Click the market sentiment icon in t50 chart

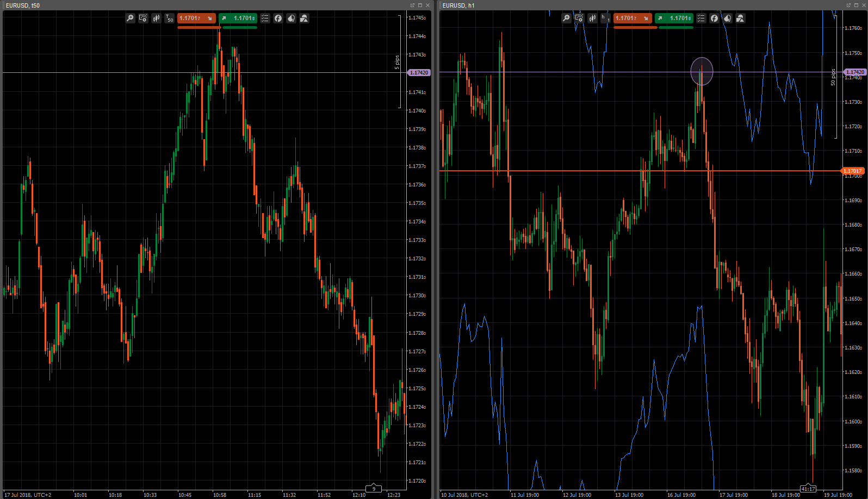[x=291, y=18]
